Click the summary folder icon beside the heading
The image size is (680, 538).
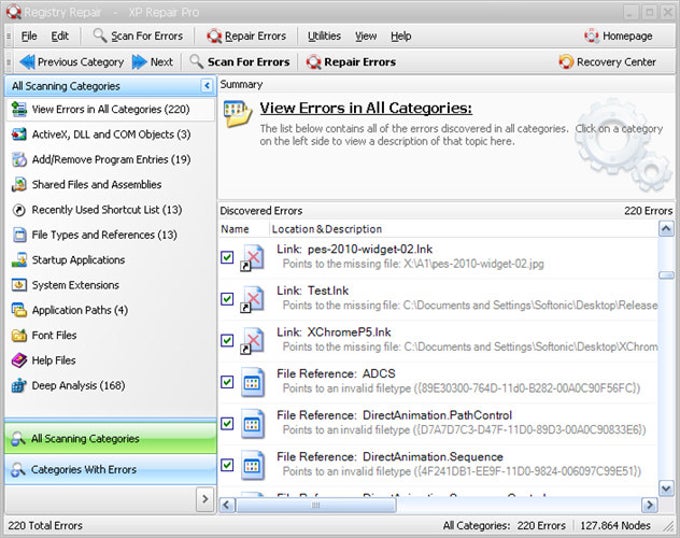point(238,114)
